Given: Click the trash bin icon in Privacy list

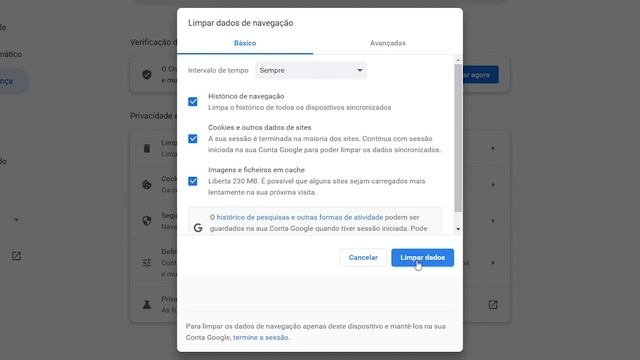Looking at the screenshot, I should tap(147, 148).
